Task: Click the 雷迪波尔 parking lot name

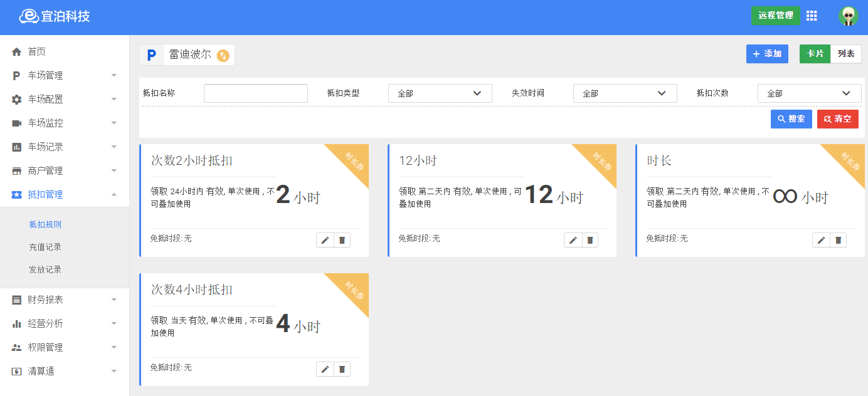Action: click(190, 55)
